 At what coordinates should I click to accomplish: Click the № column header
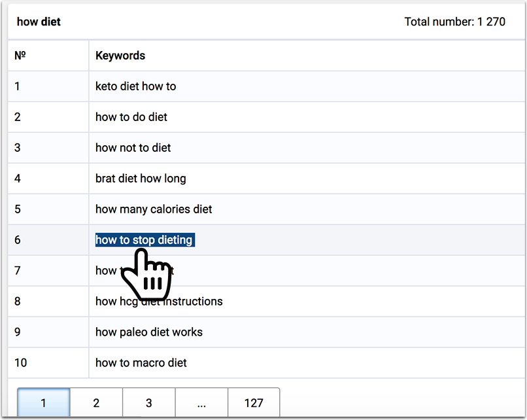[20, 56]
